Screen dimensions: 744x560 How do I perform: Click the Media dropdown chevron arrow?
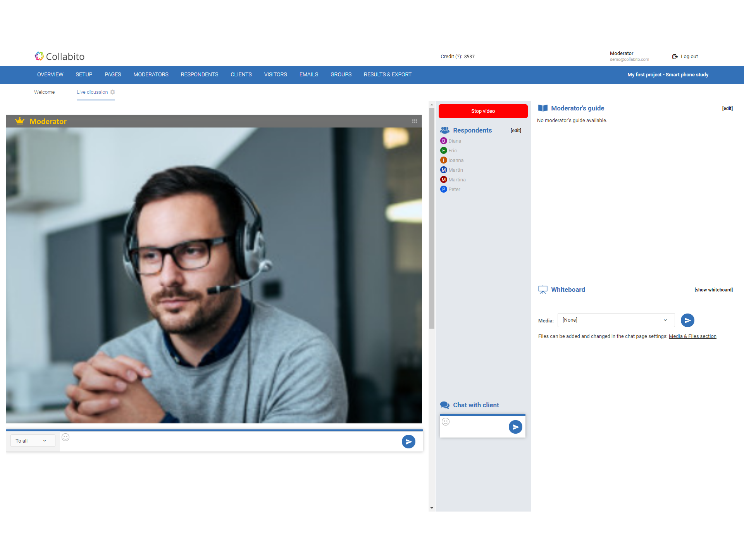click(x=665, y=320)
